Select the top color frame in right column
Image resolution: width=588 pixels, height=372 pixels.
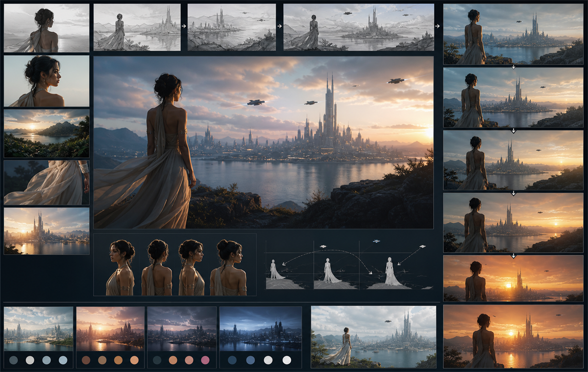pos(513,34)
